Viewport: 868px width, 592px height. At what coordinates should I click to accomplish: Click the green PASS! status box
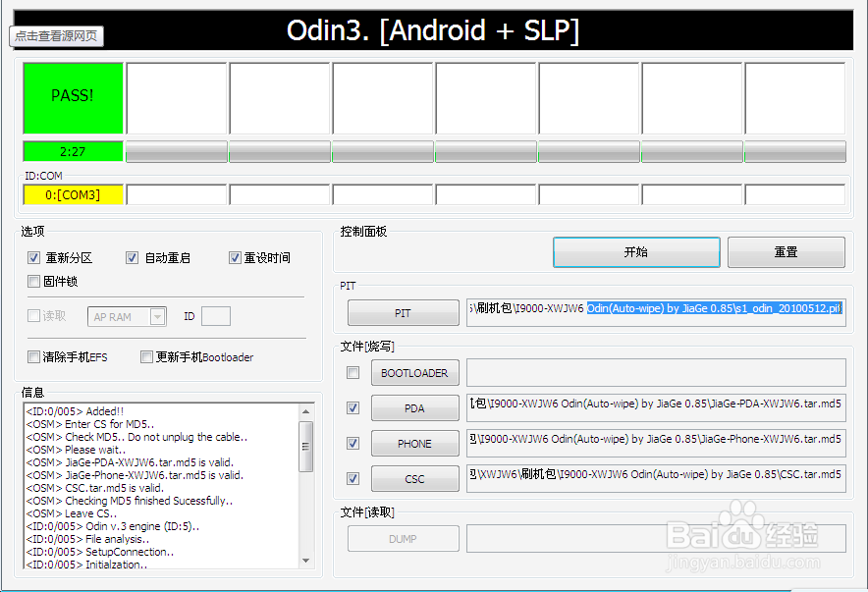(x=73, y=98)
